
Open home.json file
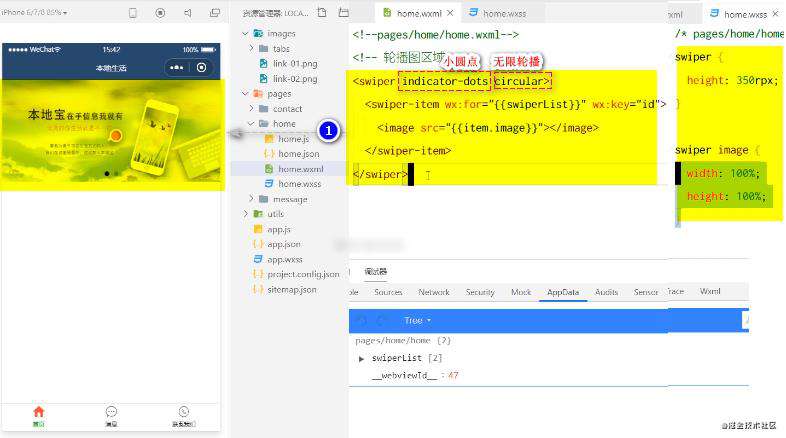[x=299, y=154]
